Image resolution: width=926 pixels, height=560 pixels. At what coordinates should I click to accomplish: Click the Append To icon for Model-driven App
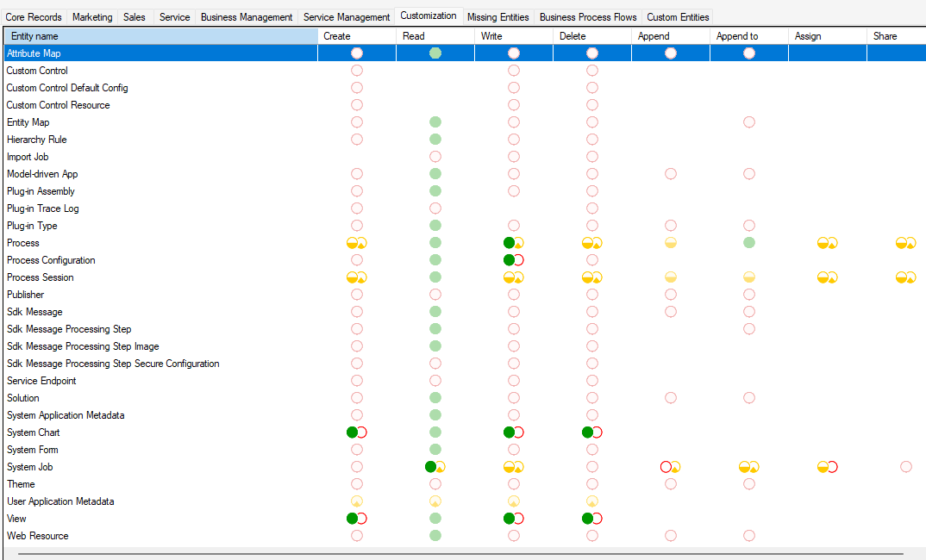coord(748,174)
